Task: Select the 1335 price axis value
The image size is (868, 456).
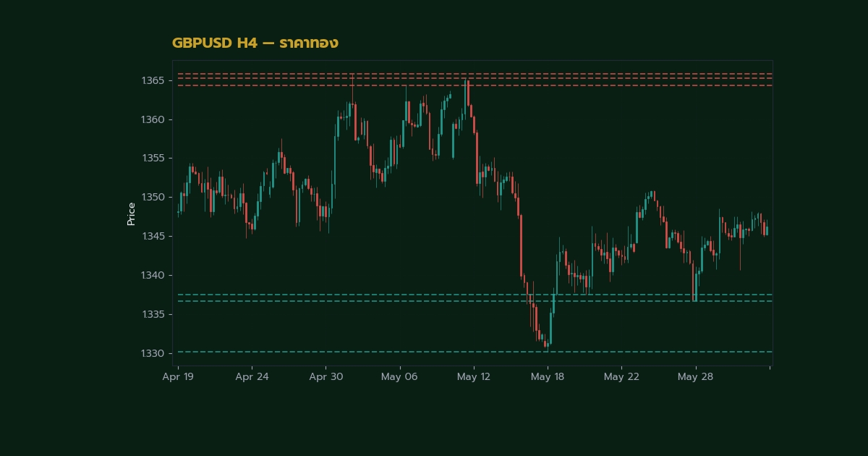Action: [152, 315]
